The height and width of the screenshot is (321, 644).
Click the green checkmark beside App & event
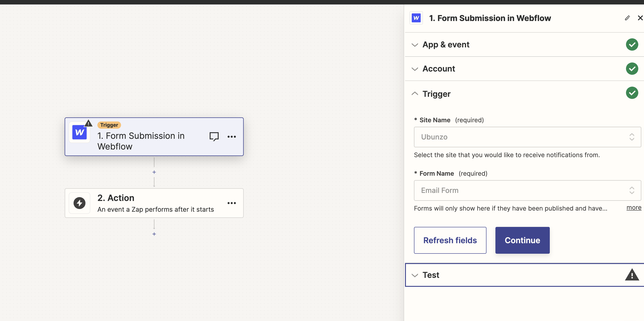coord(632,45)
